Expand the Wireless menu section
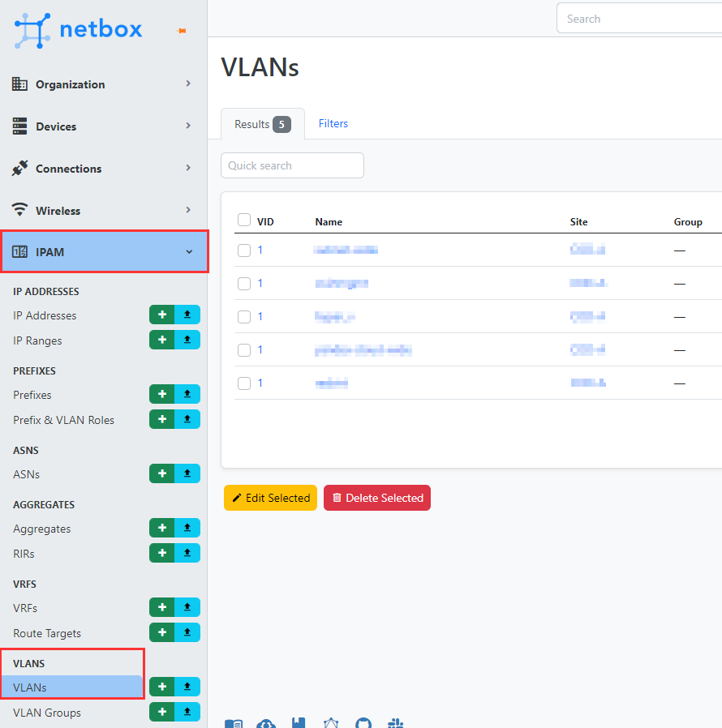The width and height of the screenshot is (722, 728). tap(103, 210)
